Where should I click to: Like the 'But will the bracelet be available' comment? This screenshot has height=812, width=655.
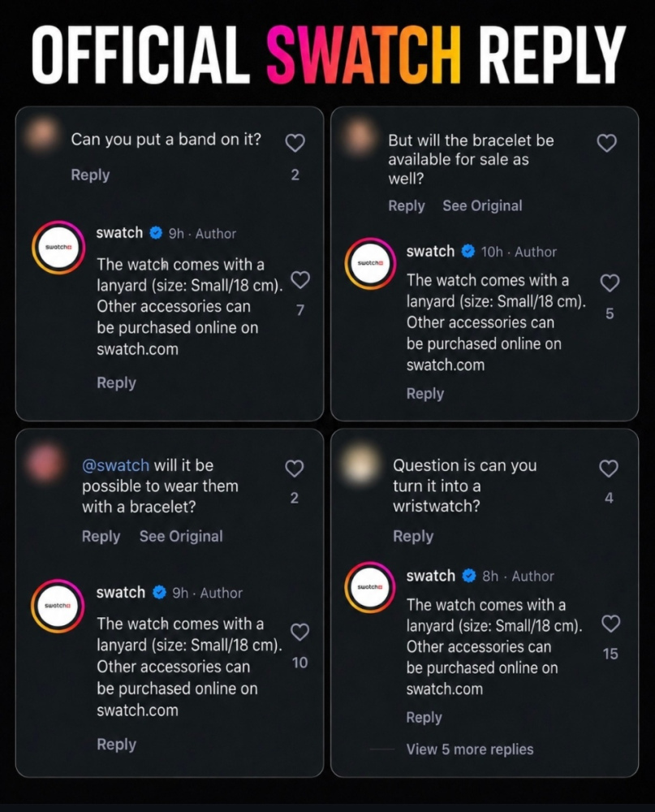tap(607, 143)
